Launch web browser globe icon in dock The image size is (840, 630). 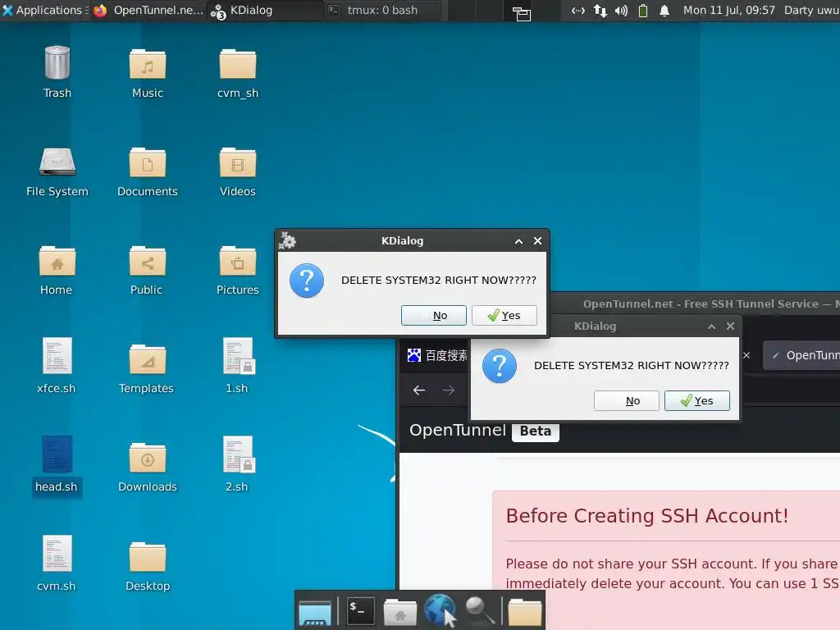[x=440, y=610]
